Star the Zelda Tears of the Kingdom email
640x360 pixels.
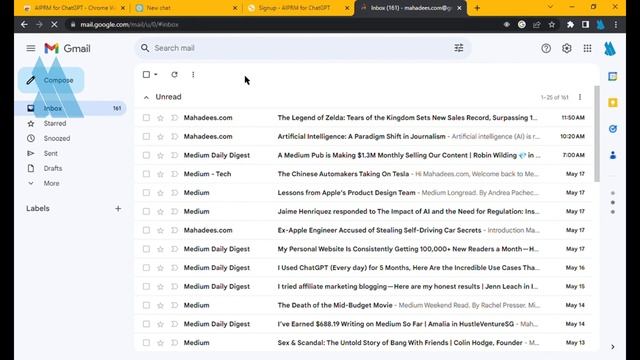click(x=160, y=118)
